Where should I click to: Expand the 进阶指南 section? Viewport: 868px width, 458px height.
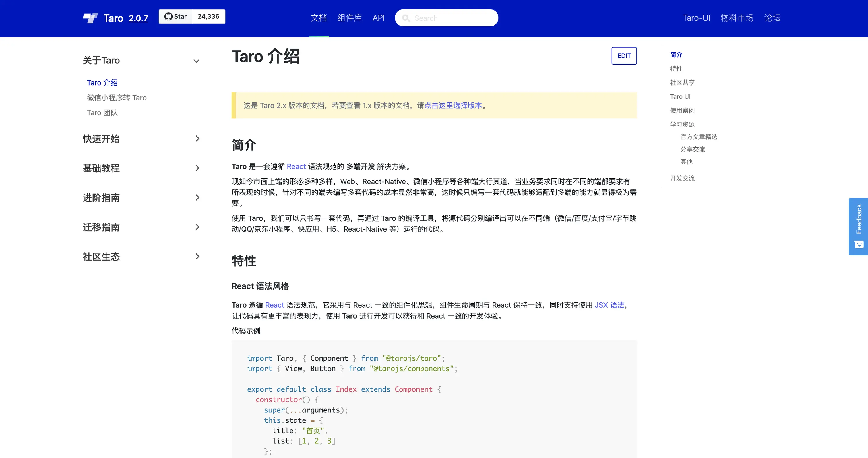(x=197, y=198)
